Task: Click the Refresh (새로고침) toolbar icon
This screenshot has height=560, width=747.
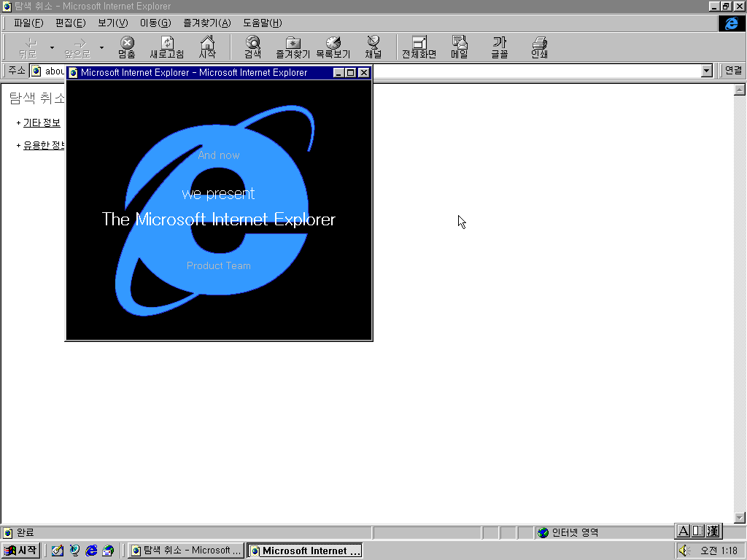Action: pos(167,47)
